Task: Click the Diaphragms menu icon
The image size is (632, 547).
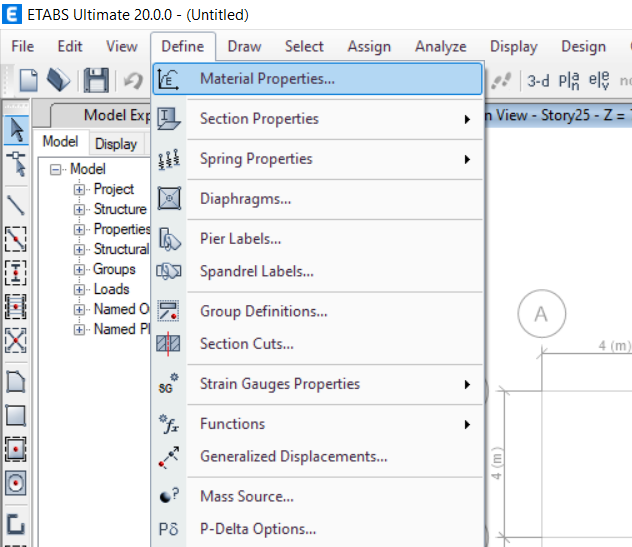Action: 169,198
